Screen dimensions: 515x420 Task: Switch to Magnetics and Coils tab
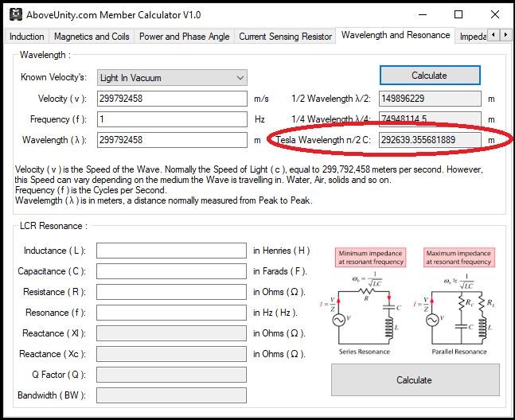[92, 37]
